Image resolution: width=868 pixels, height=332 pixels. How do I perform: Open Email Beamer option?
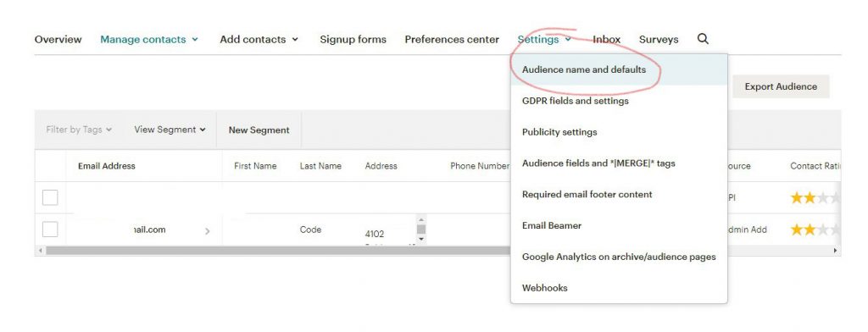pos(619,225)
